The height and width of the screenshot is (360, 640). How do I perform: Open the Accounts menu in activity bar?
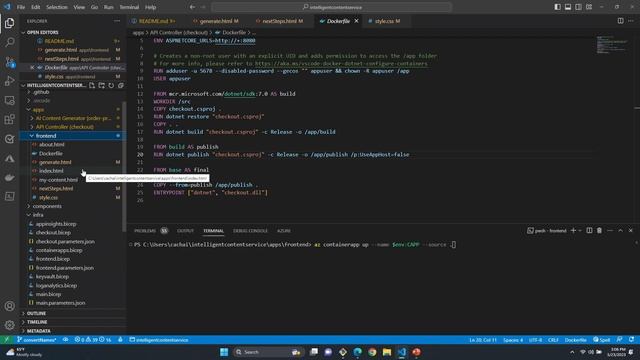9,306
